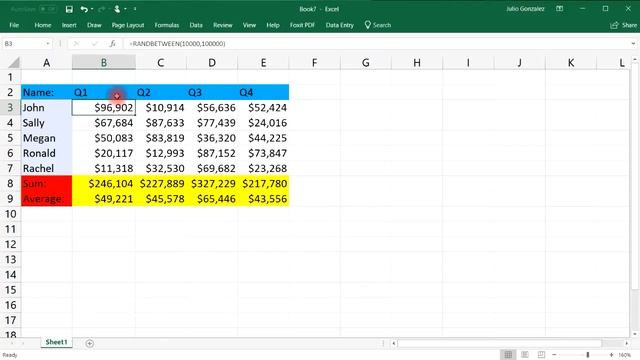Click the RANDBETWEEN formula in formula bar
The width and height of the screenshot is (640, 360).
click(x=177, y=44)
